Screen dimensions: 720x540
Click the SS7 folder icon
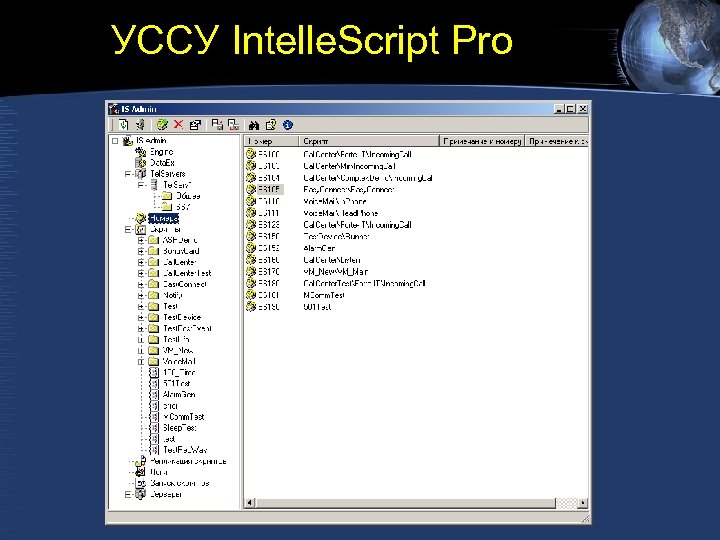tap(167, 207)
